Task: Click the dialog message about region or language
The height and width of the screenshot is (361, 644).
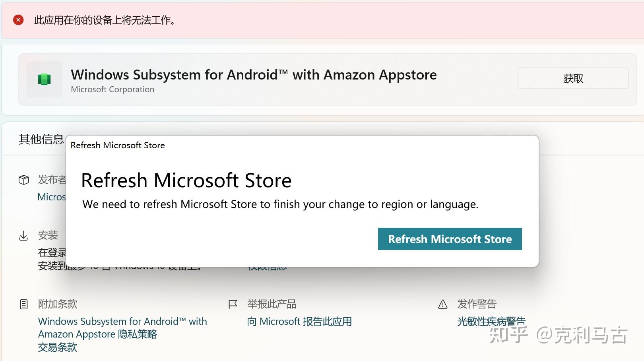Action: pos(280,204)
